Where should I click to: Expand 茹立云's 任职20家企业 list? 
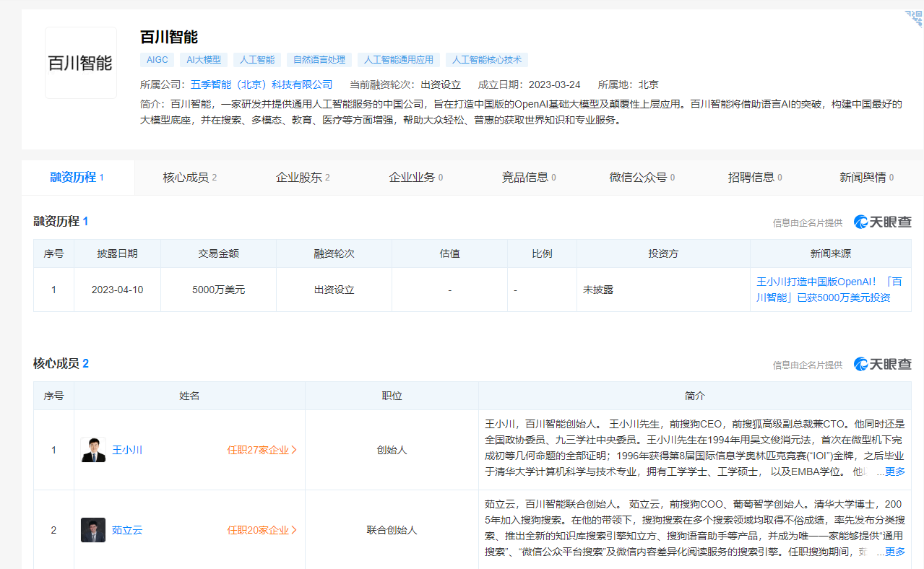click(262, 530)
